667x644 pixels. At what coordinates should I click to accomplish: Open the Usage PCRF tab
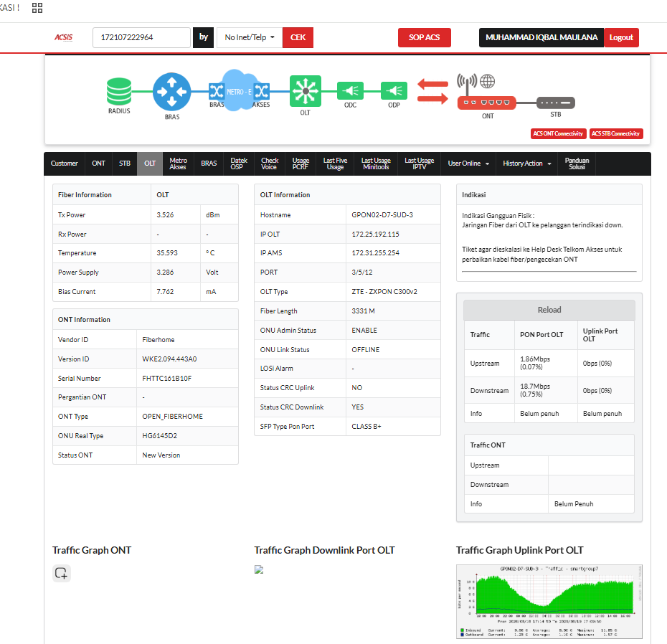coord(301,164)
